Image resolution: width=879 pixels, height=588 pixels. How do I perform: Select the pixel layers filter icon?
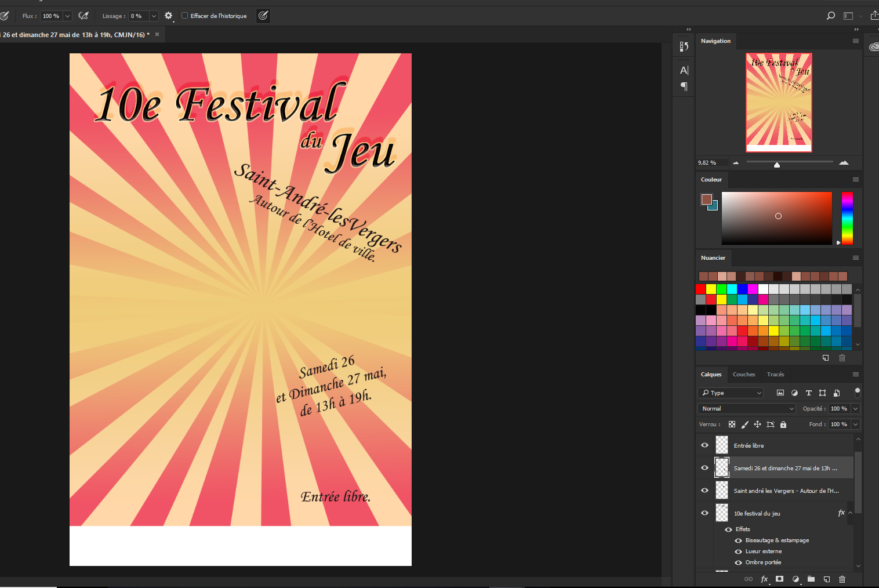[x=780, y=393]
